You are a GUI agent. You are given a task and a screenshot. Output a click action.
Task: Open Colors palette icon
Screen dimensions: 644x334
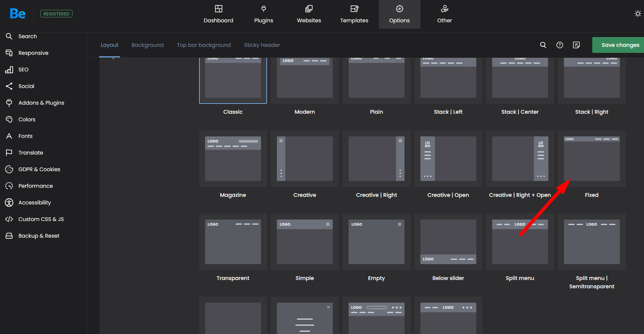click(9, 119)
